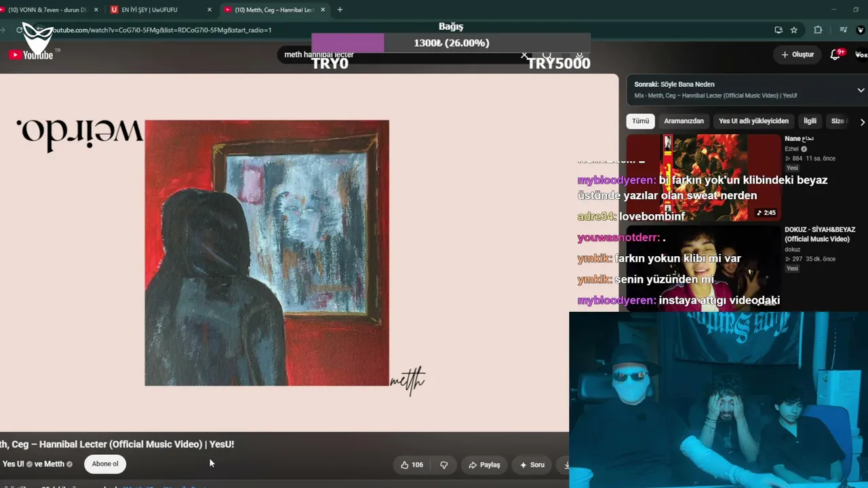868x488 pixels.
Task: Click the address bar URL
Action: [x=163, y=30]
